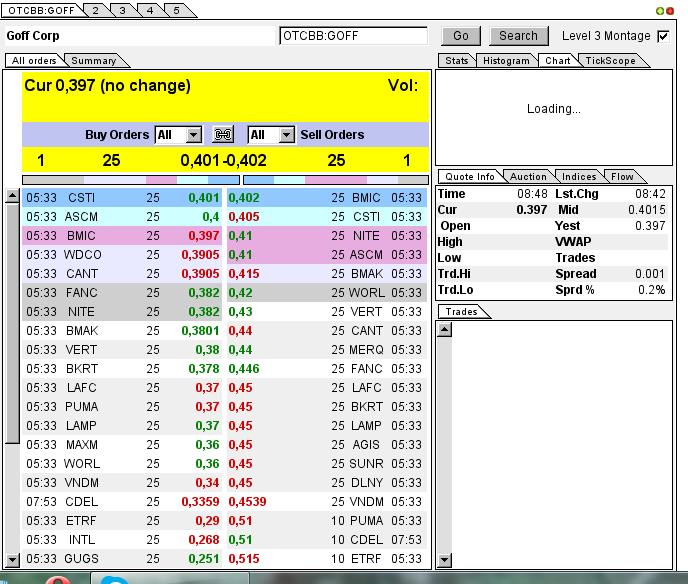Click the order book vertical scrollbar thumb
The height and width of the screenshot is (584, 688).
[12, 324]
